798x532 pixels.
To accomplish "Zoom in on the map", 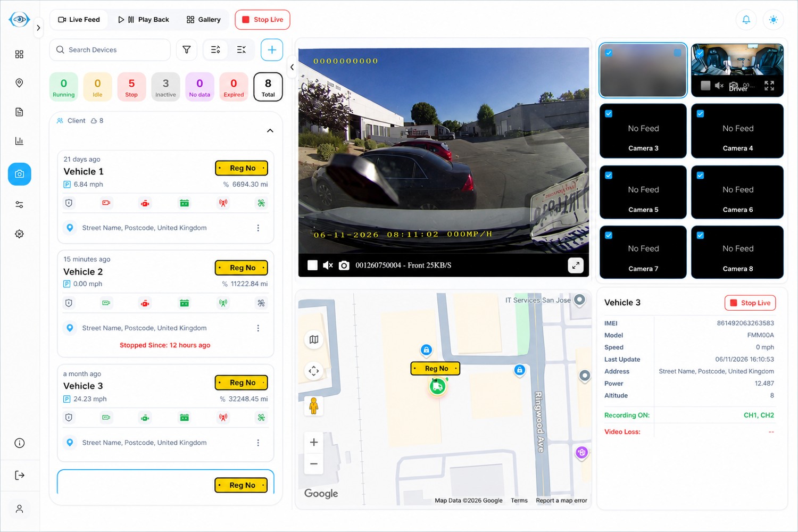I will tap(314, 442).
